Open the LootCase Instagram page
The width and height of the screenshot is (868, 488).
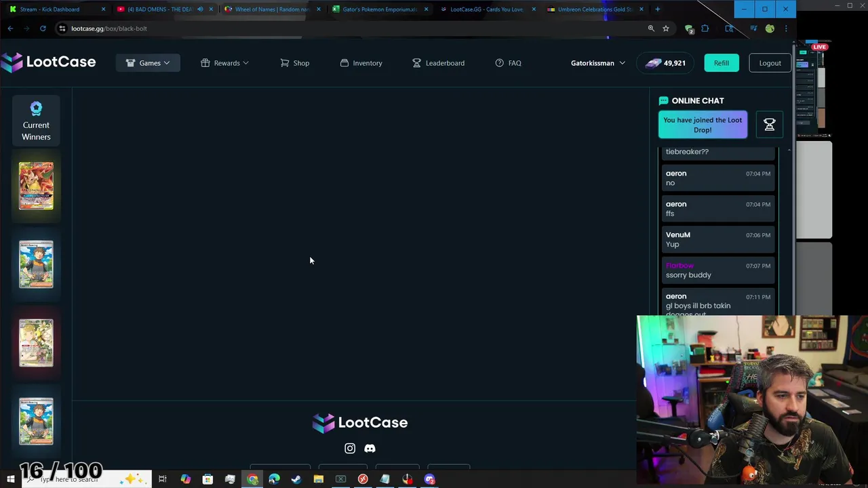pos(350,448)
